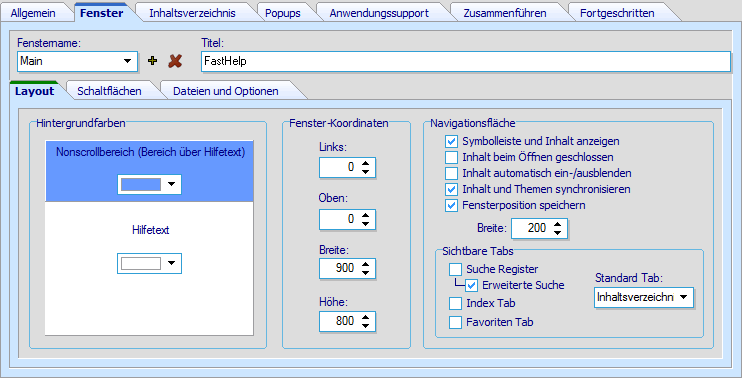This screenshot has width=742, height=378.
Task: Decrease the Oben value with down arrow
Action: (365, 223)
